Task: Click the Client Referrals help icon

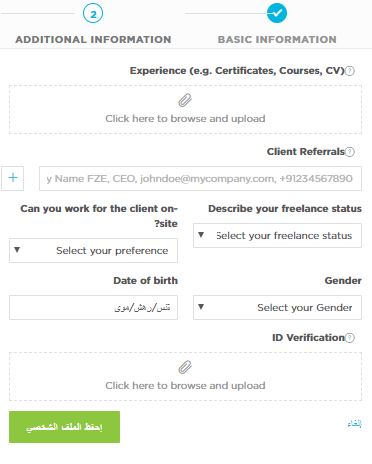Action: click(x=350, y=152)
